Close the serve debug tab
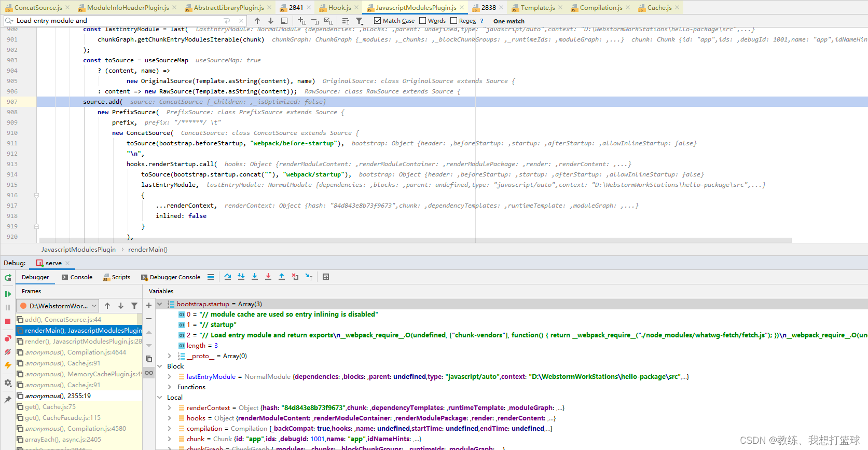 pyautogui.click(x=67, y=263)
